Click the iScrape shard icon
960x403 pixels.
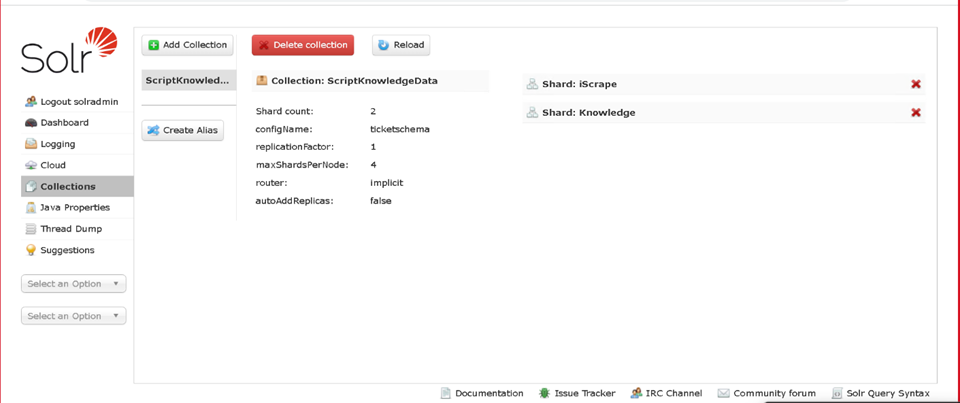533,84
